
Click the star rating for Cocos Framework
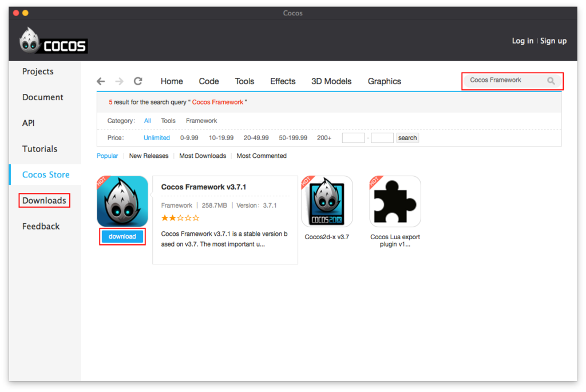(180, 218)
